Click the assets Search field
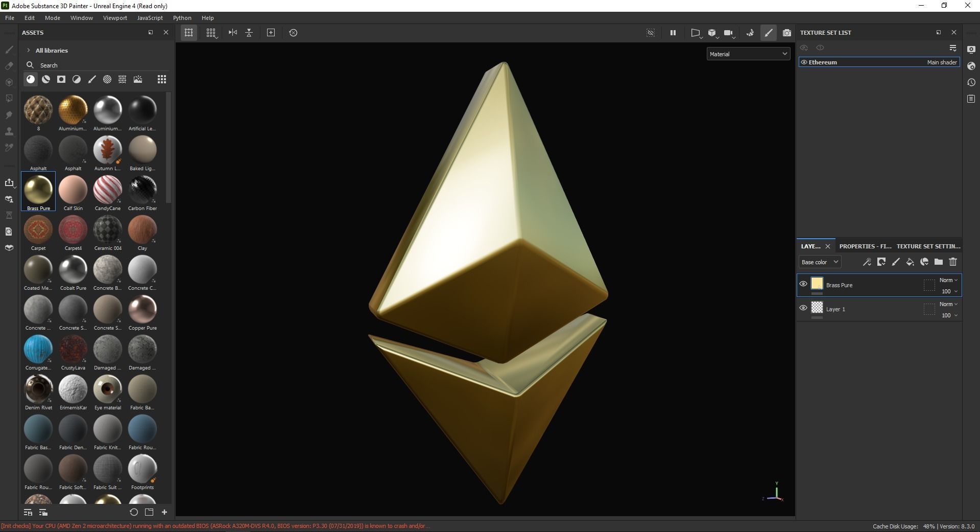Screen dimensions: 980x532 pyautogui.click(x=97, y=65)
